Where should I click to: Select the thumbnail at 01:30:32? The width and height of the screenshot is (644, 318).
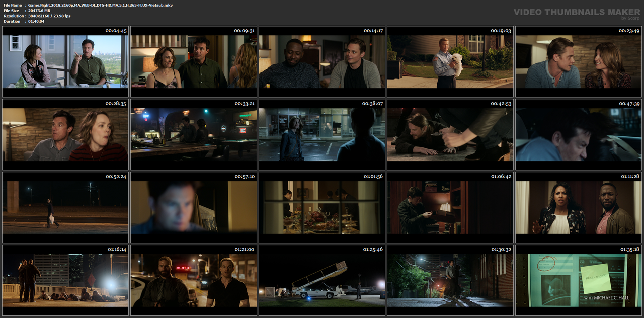[450, 280]
